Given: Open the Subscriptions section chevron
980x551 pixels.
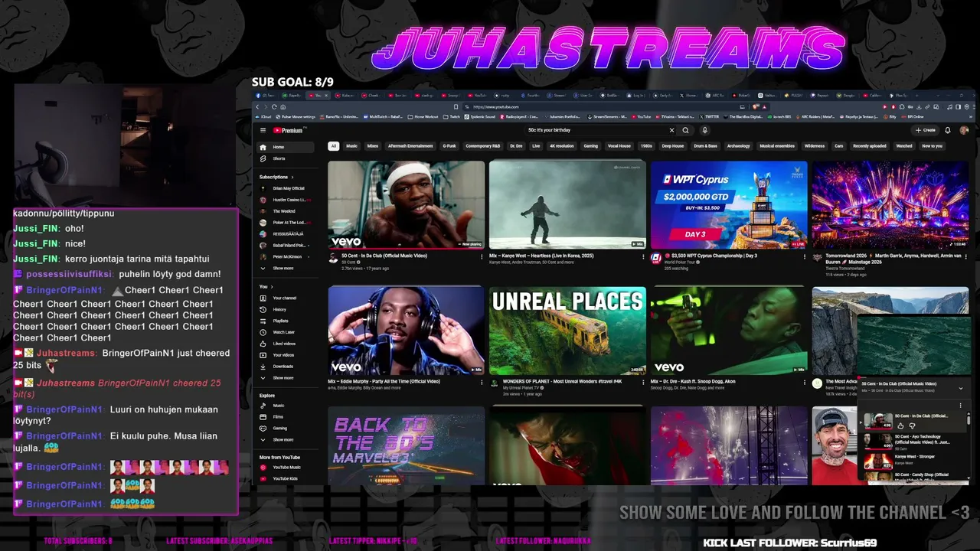Looking at the screenshot, I should (x=292, y=177).
